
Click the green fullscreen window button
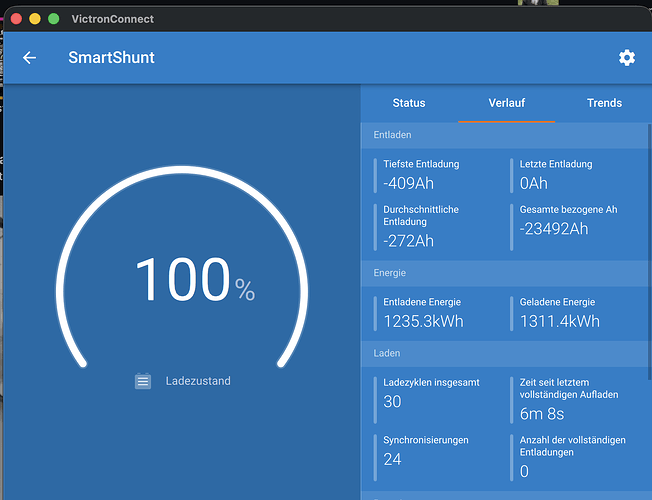[54, 19]
